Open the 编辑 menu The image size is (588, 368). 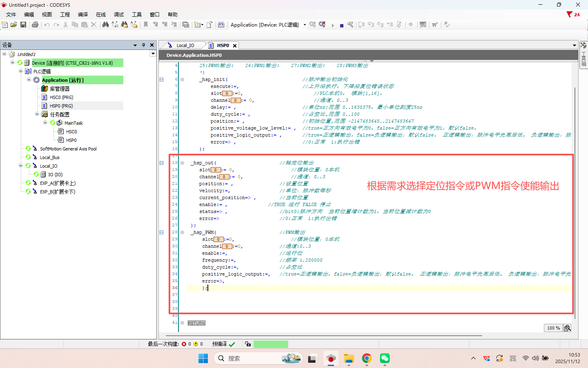pyautogui.click(x=29, y=15)
